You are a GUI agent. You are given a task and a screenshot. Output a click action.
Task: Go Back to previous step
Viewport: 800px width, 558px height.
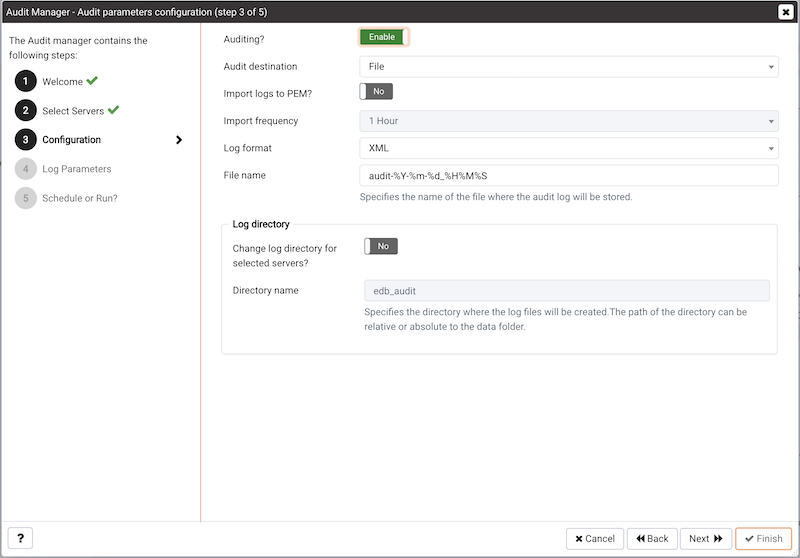(x=652, y=539)
